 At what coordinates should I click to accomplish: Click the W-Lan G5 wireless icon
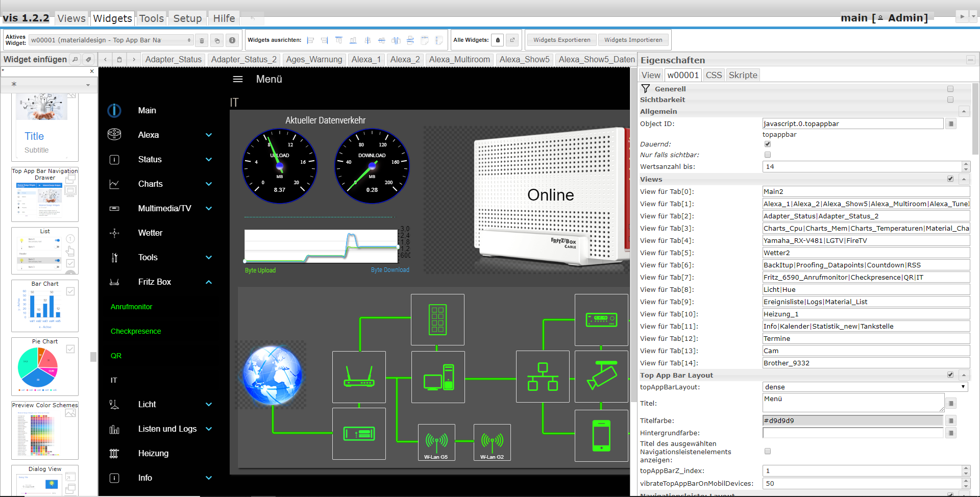point(436,442)
